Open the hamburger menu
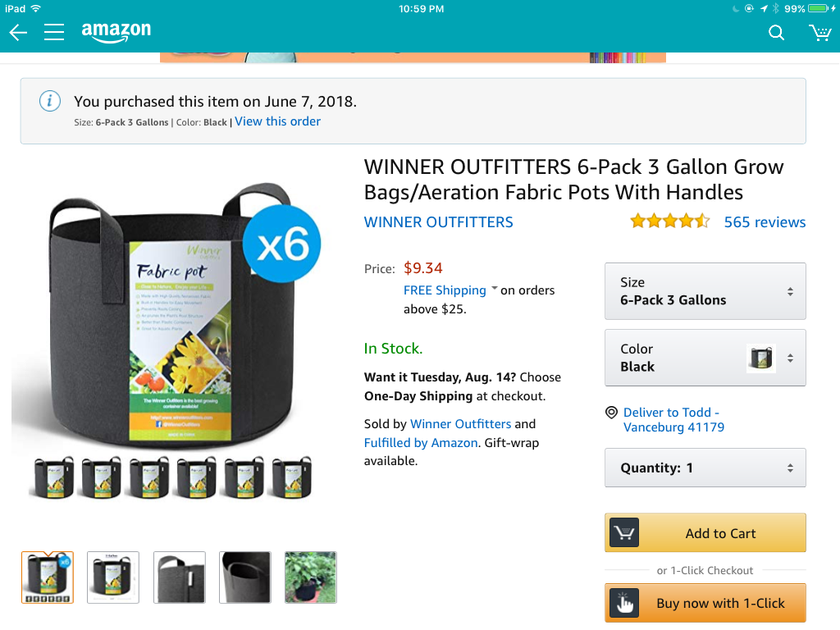Viewport: 840px width, 630px height. pyautogui.click(x=54, y=32)
